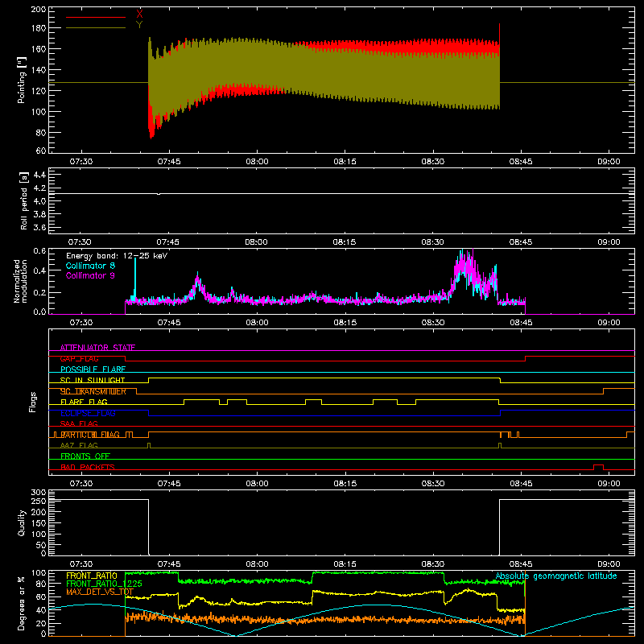Click the 0.6 tick on modulation axis

39,251
